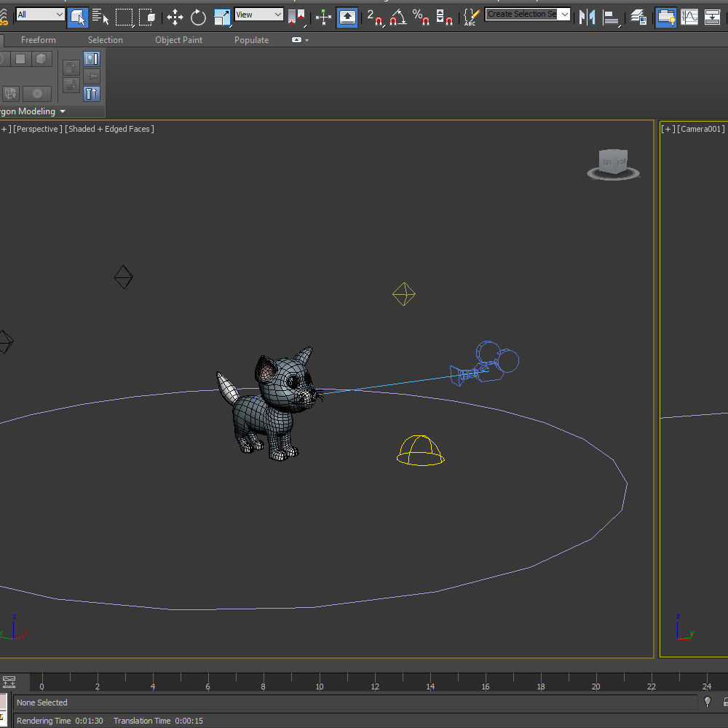Open the Camera001 viewport [+] menu
728x728 pixels.
tap(668, 129)
